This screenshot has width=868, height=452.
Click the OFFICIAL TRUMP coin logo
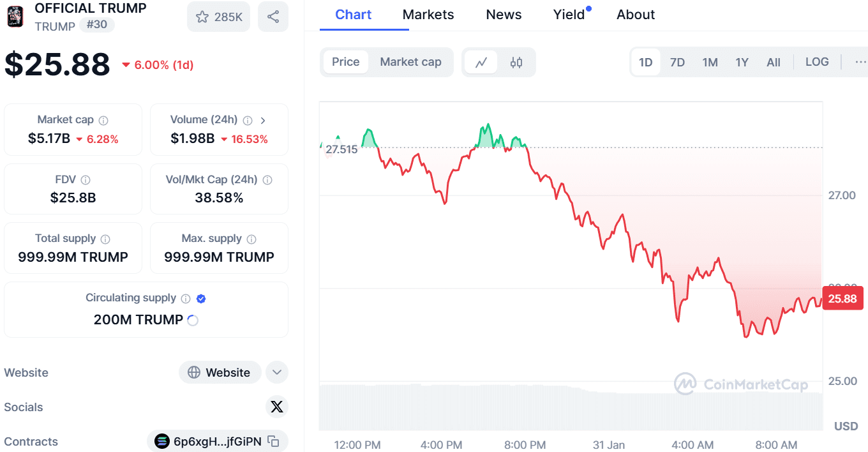[x=15, y=17]
